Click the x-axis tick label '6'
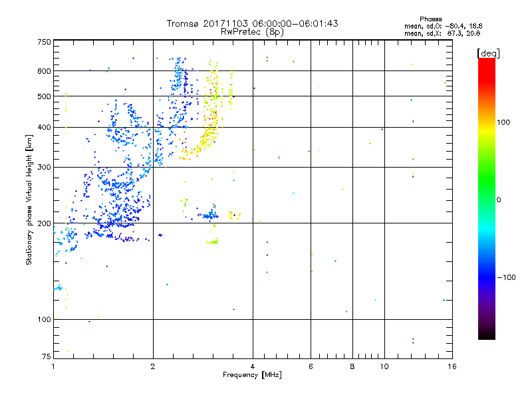This screenshot has width=532, height=399. click(311, 366)
